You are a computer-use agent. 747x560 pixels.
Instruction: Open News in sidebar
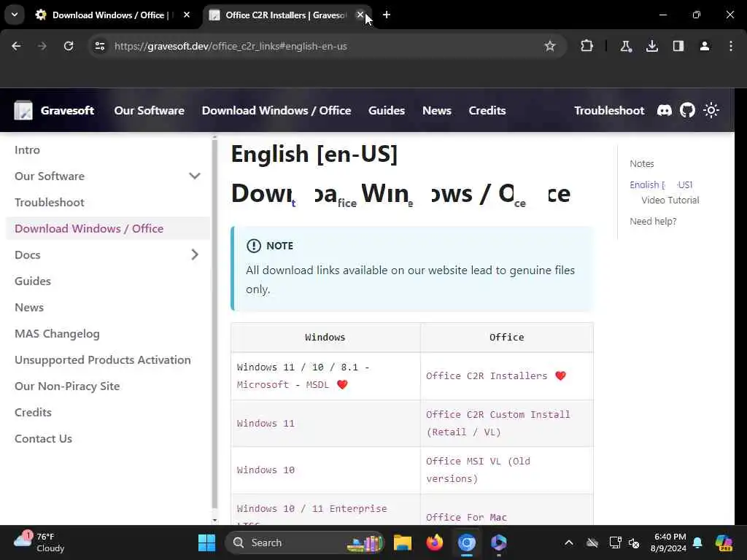tap(29, 307)
